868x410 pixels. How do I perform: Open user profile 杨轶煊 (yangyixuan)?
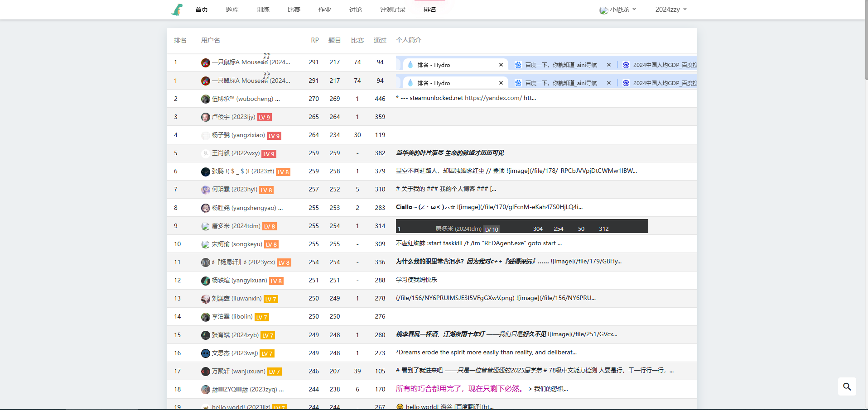click(x=239, y=281)
